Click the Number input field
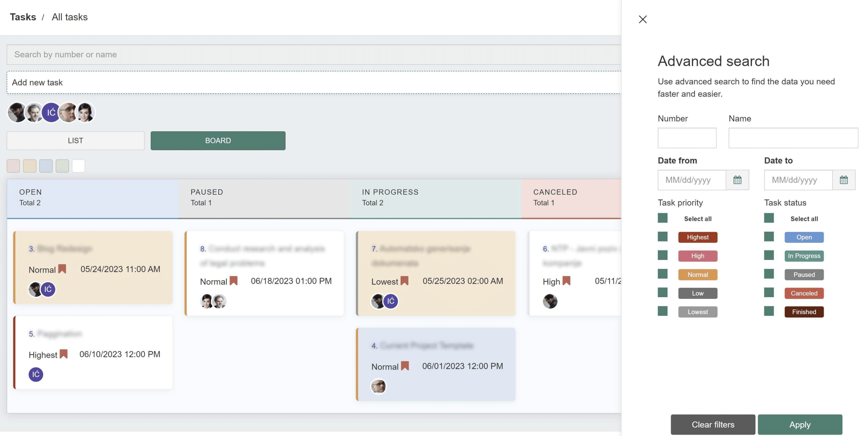Image resolution: width=868 pixels, height=436 pixels. (687, 138)
